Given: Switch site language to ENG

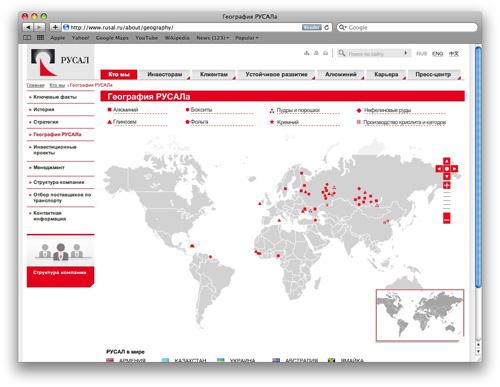Looking at the screenshot, I should pyautogui.click(x=437, y=54).
